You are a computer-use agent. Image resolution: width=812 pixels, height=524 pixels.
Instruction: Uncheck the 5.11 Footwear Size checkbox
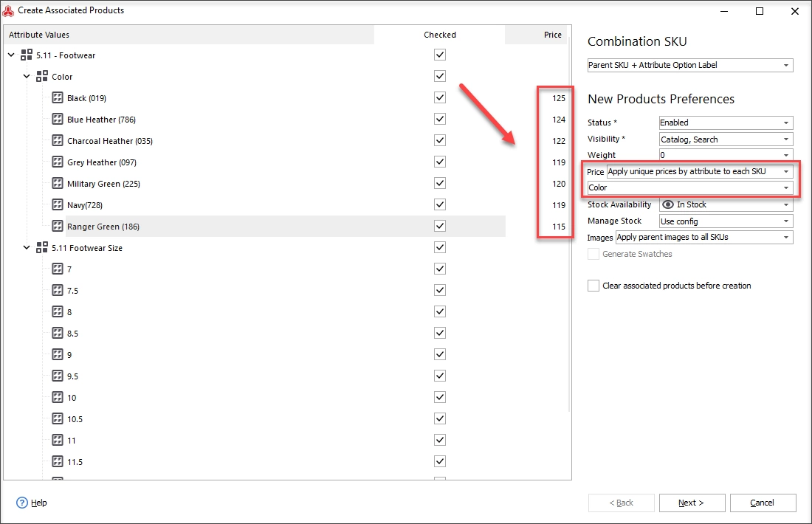[440, 247]
